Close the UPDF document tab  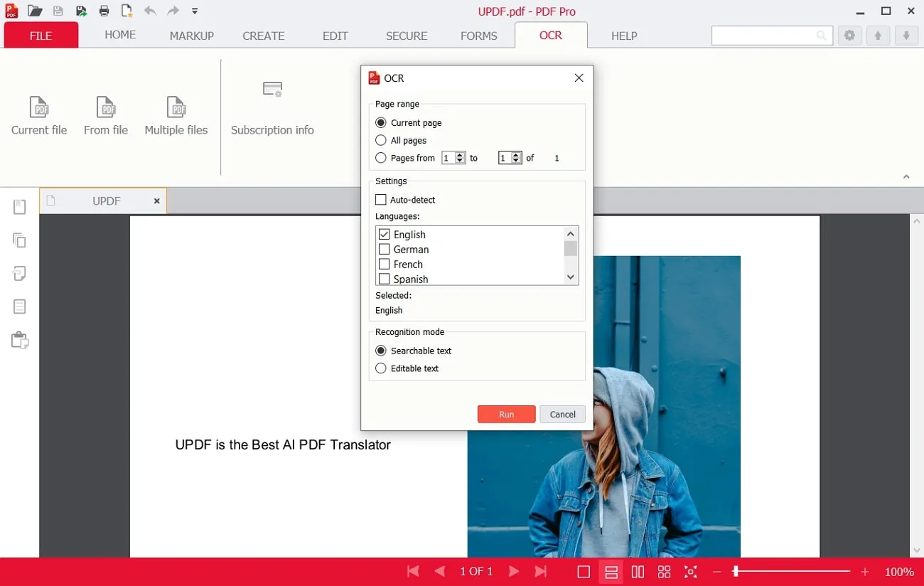[x=156, y=201]
